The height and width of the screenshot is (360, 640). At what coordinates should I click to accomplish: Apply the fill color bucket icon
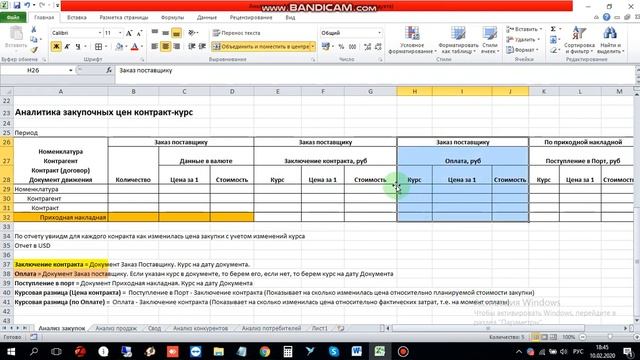[x=119, y=47]
